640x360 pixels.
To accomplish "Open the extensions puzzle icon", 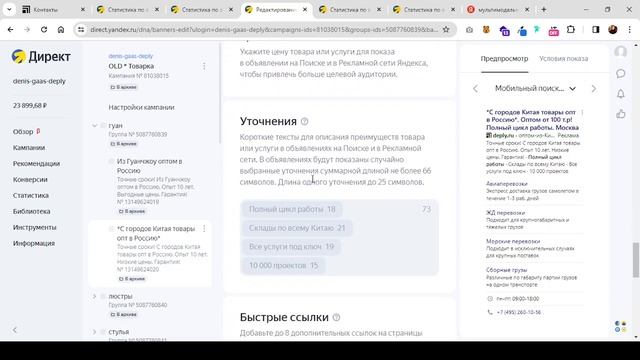I will click(571, 29).
